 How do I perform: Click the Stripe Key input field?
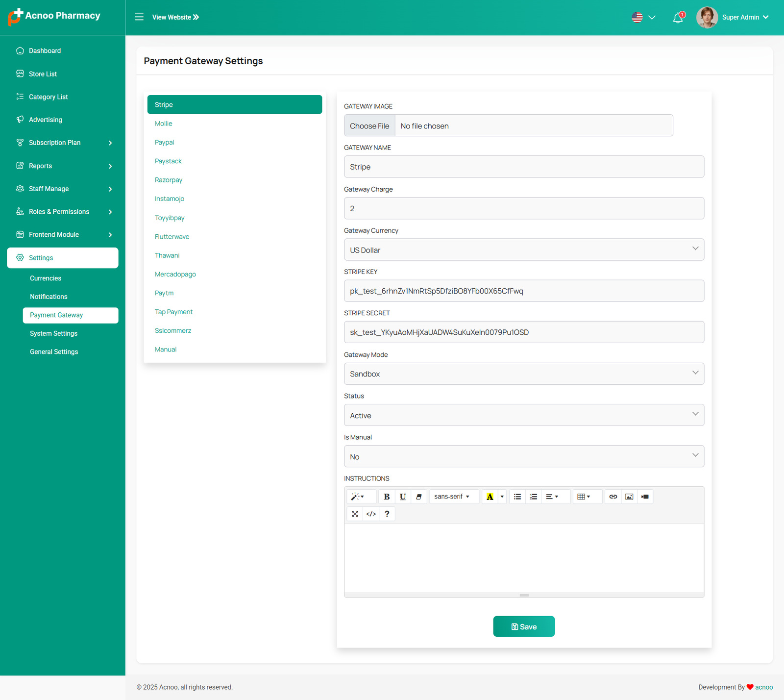coord(524,291)
